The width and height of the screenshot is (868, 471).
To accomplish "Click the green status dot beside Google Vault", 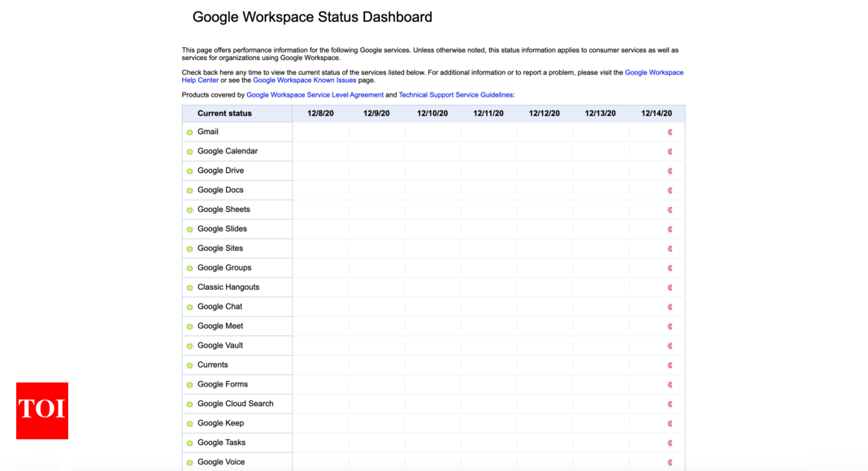I will 190,345.
